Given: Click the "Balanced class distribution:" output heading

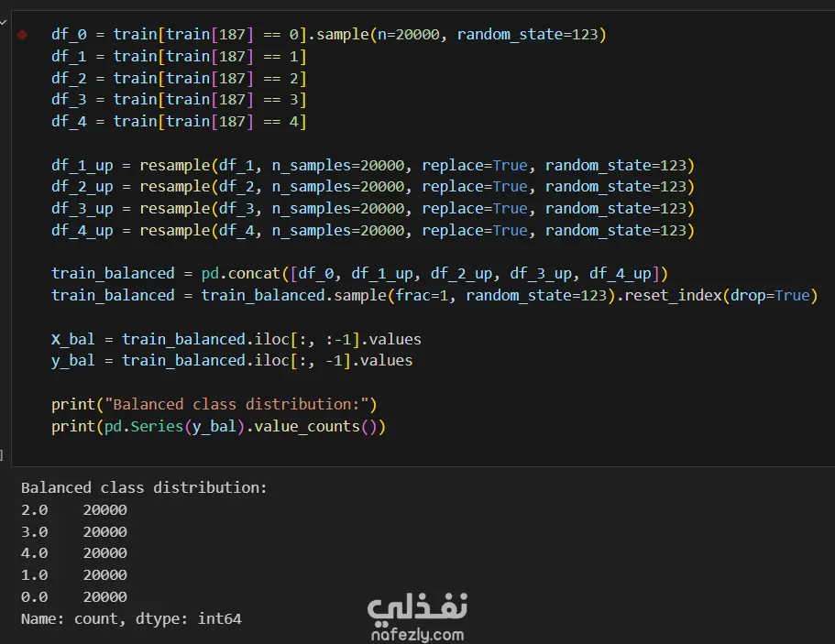Looking at the screenshot, I should [x=144, y=487].
